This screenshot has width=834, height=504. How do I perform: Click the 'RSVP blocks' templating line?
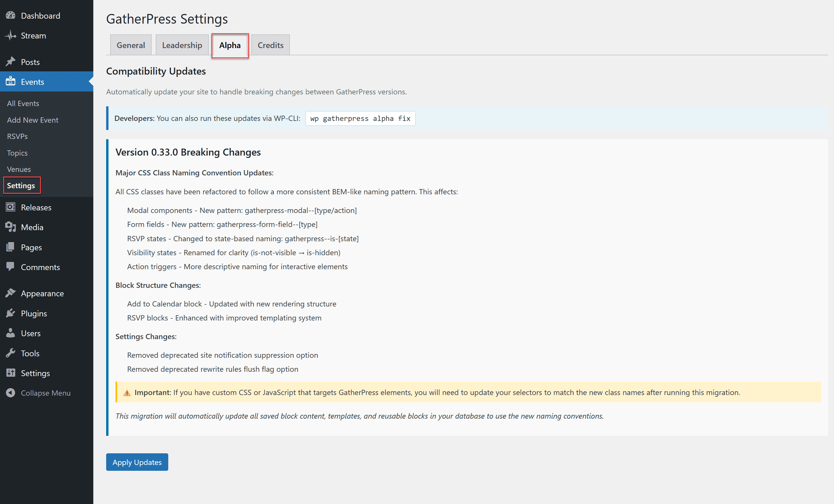pos(225,318)
